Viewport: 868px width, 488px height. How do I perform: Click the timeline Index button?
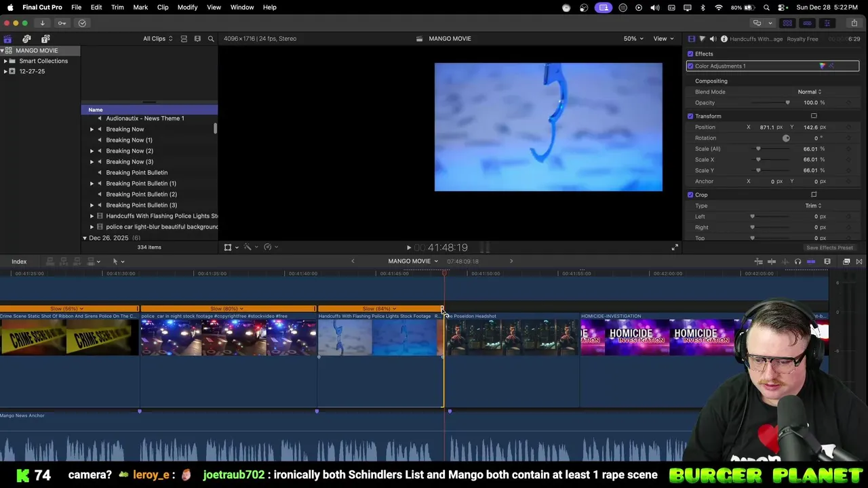[x=19, y=262]
